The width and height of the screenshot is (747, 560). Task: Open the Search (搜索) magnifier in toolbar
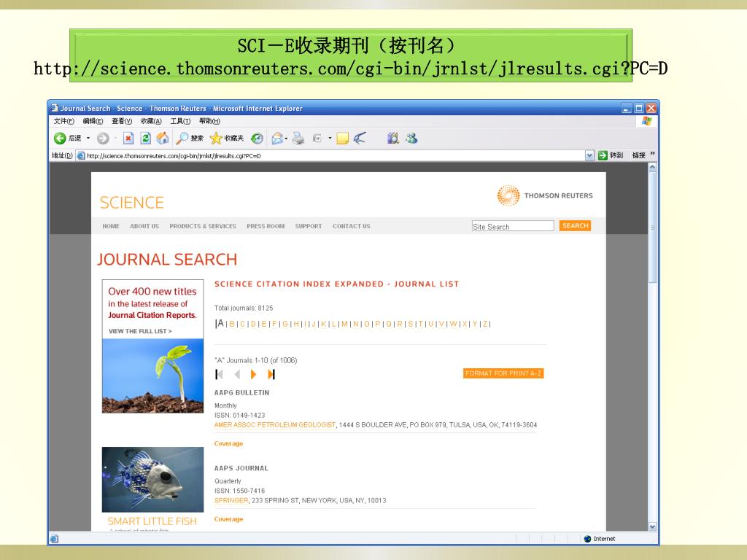190,138
